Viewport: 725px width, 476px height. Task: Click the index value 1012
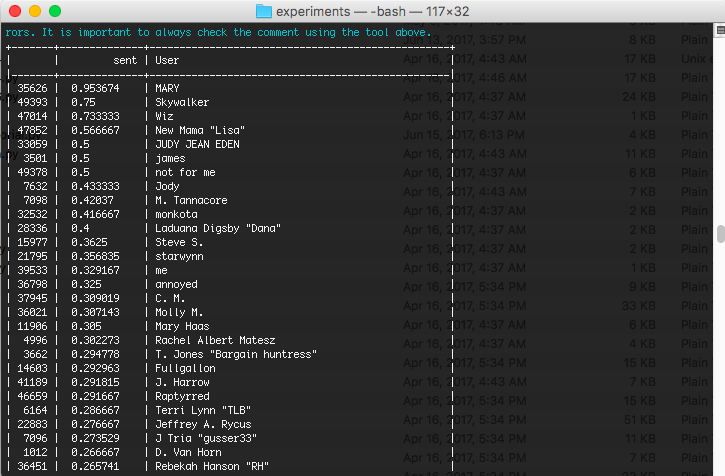click(x=36, y=452)
